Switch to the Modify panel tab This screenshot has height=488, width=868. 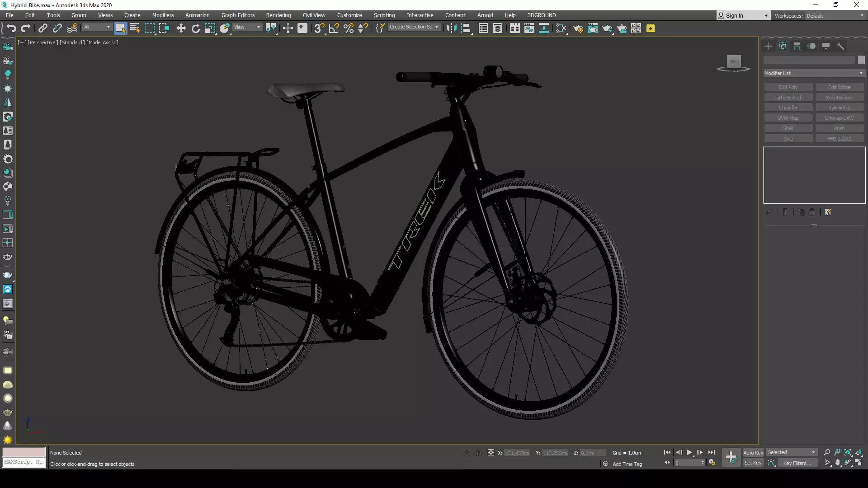pyautogui.click(x=783, y=46)
